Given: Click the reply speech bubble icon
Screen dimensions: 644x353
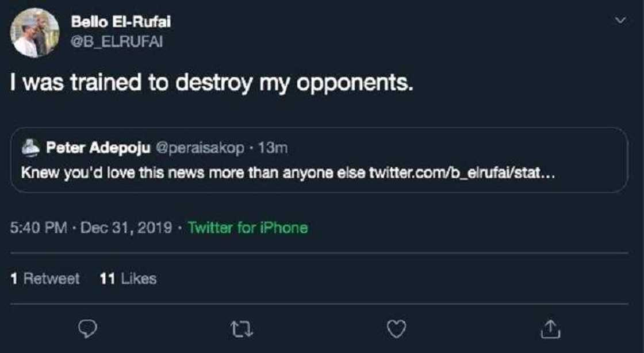Looking at the screenshot, I should pos(87,328).
